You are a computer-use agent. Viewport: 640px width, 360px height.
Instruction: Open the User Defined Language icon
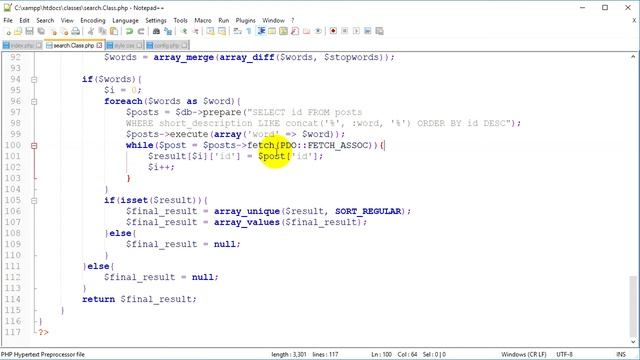coord(272,31)
